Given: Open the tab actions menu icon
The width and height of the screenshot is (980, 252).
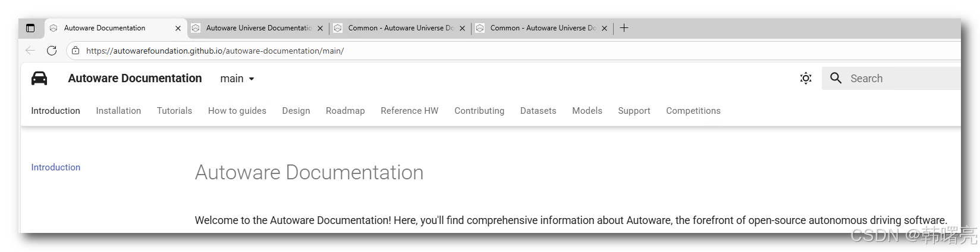Looking at the screenshot, I should tap(30, 28).
